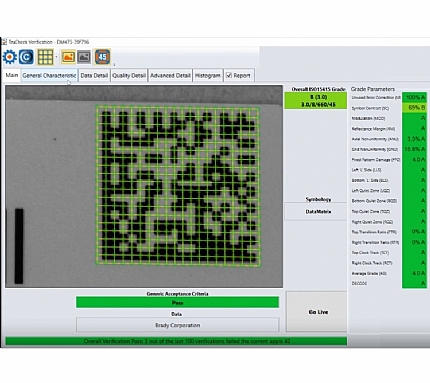The width and height of the screenshot is (430, 383).
Task: Switch to the Histogram tab
Action: pos(208,76)
